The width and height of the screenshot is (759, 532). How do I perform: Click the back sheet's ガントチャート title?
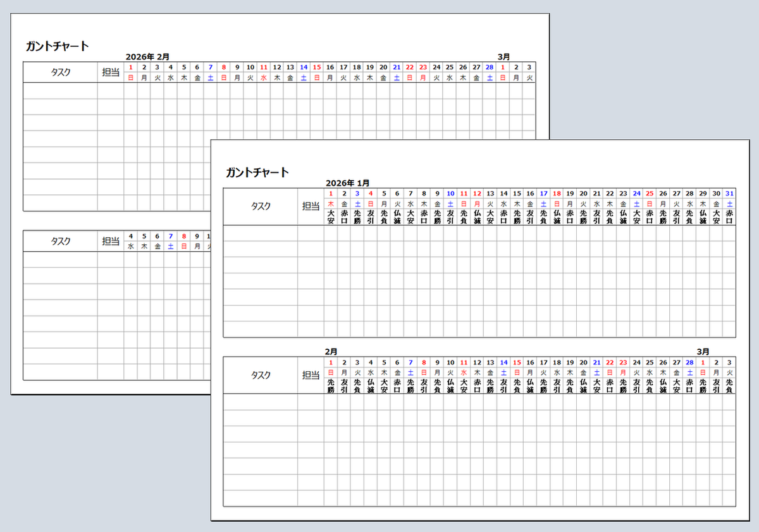pyautogui.click(x=57, y=46)
